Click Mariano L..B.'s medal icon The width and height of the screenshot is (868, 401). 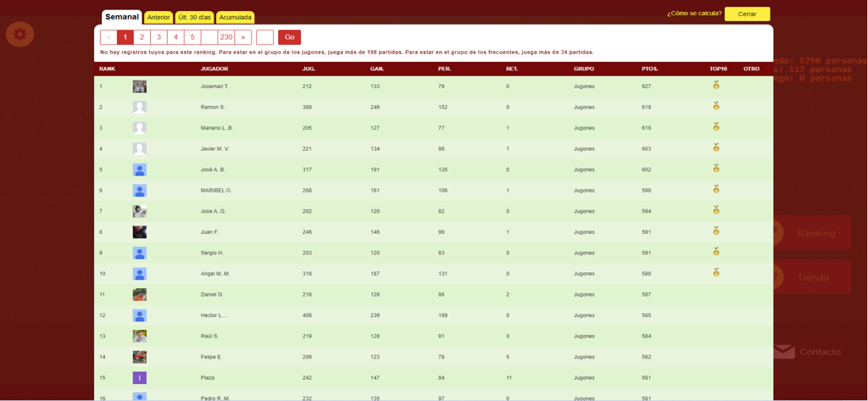(715, 126)
